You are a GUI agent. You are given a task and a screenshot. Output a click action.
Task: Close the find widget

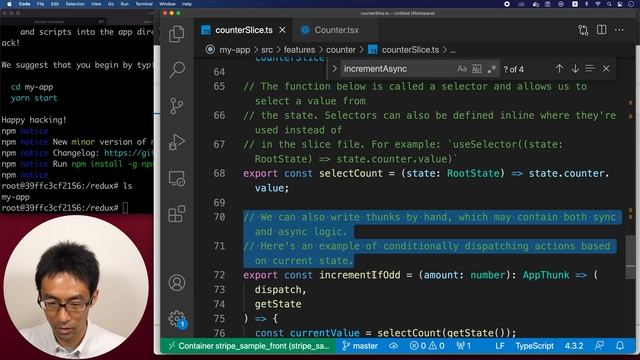coord(606,69)
